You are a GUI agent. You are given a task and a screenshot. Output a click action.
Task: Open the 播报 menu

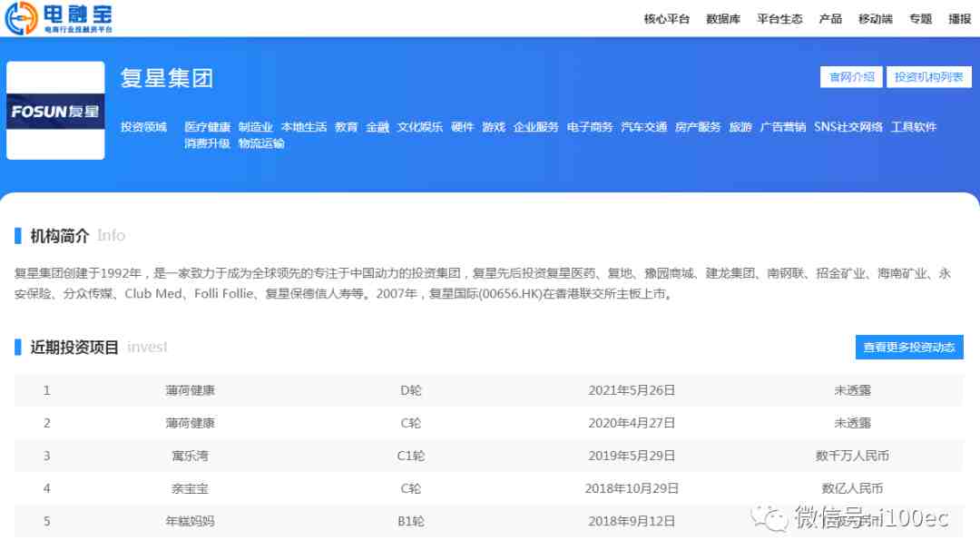coord(959,19)
